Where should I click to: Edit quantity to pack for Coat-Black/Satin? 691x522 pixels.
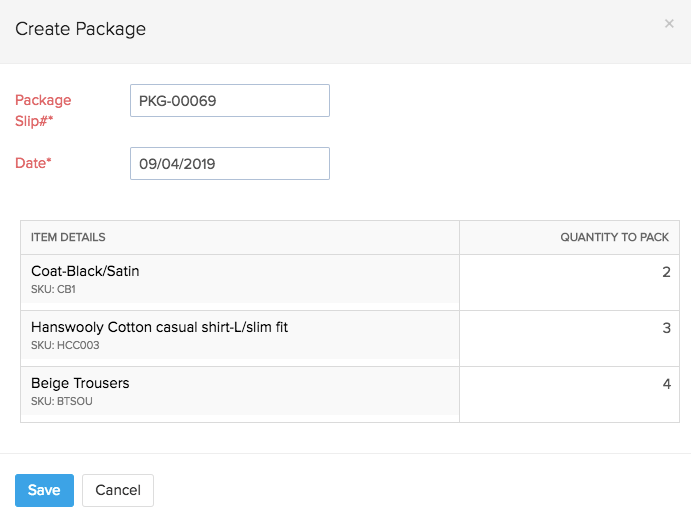click(566, 272)
